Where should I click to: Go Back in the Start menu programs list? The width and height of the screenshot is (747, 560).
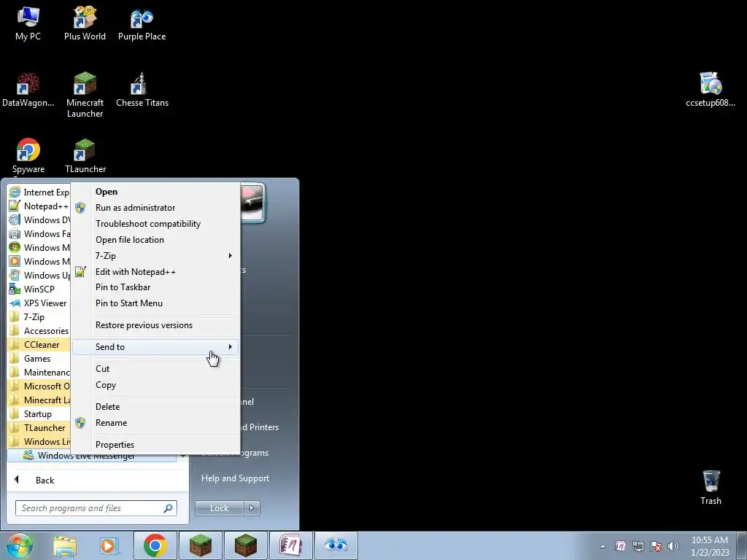coord(44,480)
